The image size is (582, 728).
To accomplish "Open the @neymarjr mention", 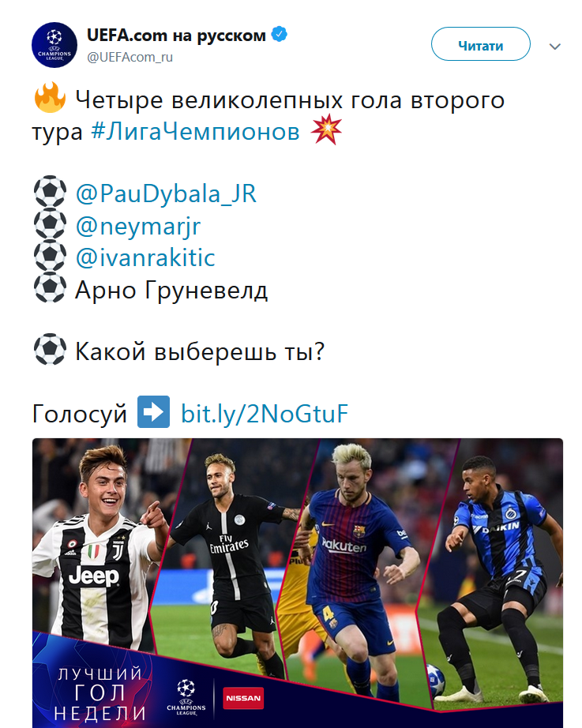I will [138, 226].
